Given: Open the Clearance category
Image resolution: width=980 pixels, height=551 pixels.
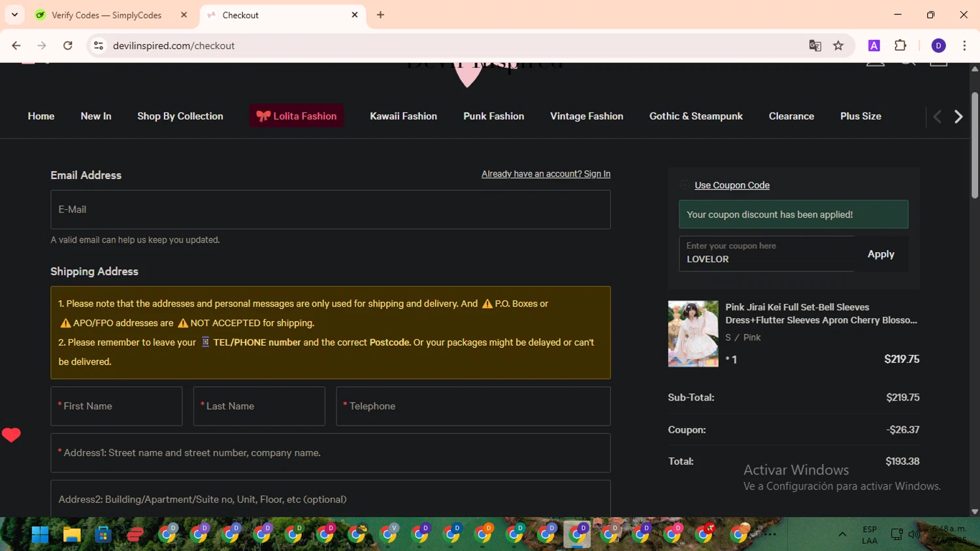Looking at the screenshot, I should pyautogui.click(x=791, y=116).
